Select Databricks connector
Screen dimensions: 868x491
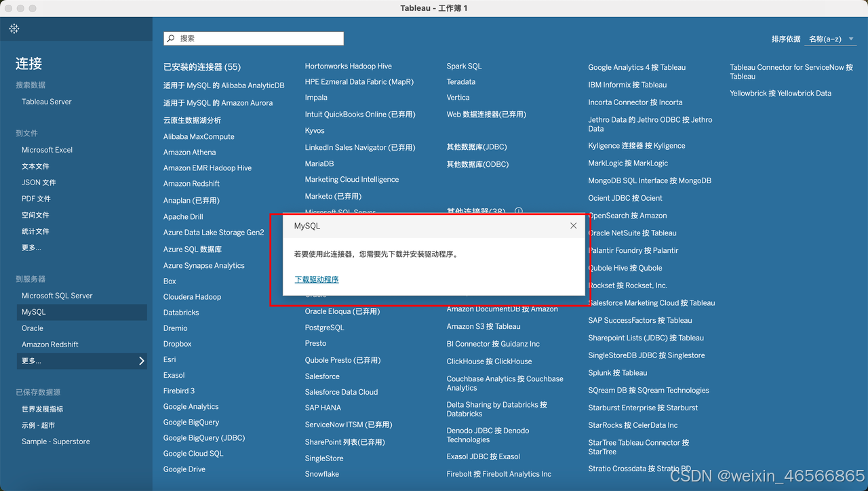click(181, 313)
